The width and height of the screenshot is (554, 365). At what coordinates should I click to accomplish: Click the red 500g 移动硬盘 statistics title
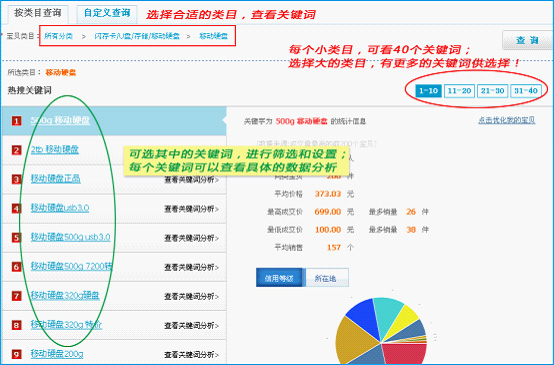pyautogui.click(x=301, y=122)
